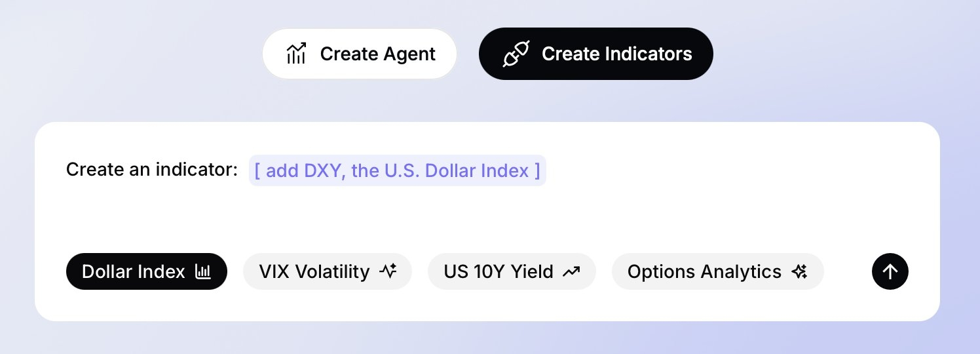The width and height of the screenshot is (980, 354).
Task: Click the "Create an indicator:" label
Action: (151, 170)
